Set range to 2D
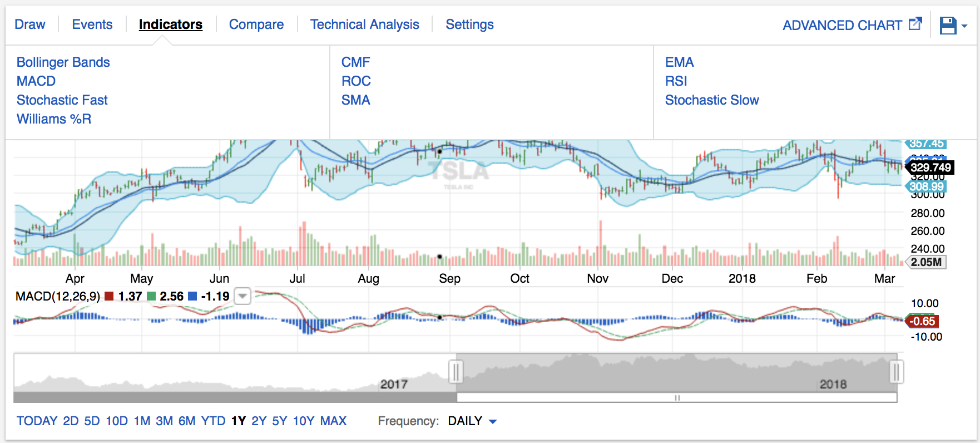Image resolution: width=980 pixels, height=443 pixels. pyautogui.click(x=71, y=421)
